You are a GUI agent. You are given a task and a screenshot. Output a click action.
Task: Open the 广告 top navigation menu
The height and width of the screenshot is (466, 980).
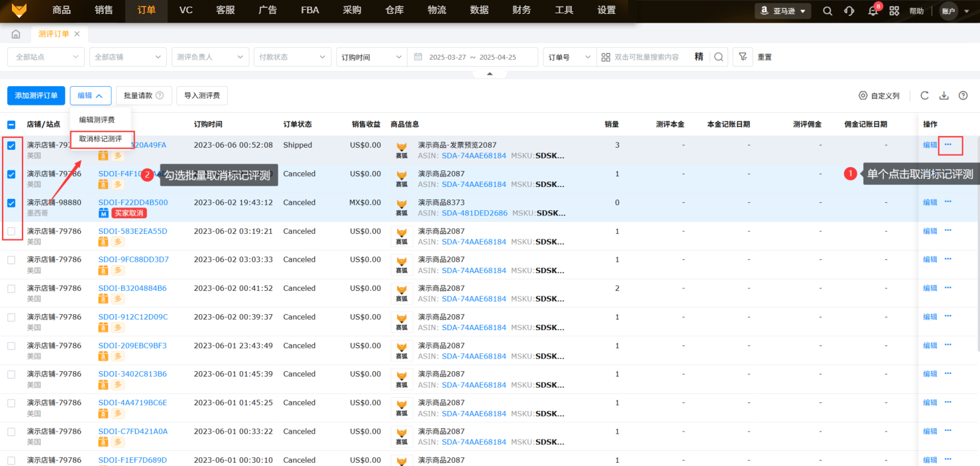268,11
